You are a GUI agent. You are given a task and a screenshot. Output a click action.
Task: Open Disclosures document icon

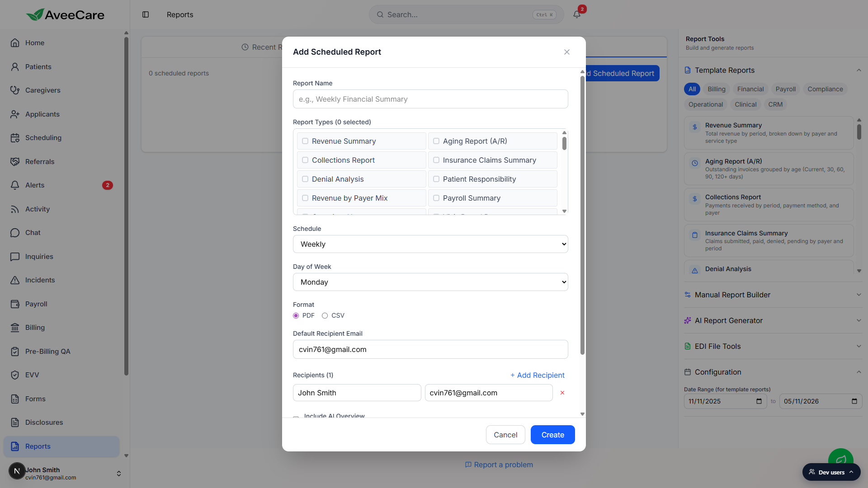point(15,422)
